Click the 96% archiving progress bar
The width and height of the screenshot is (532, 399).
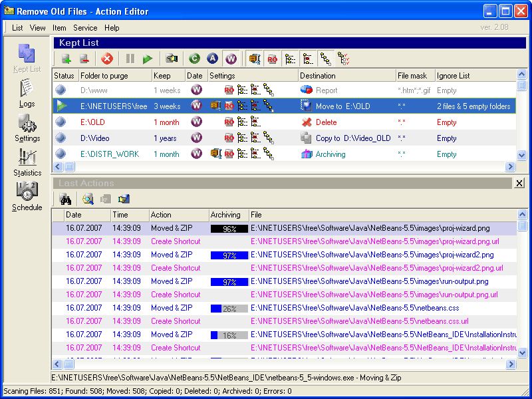click(229, 229)
